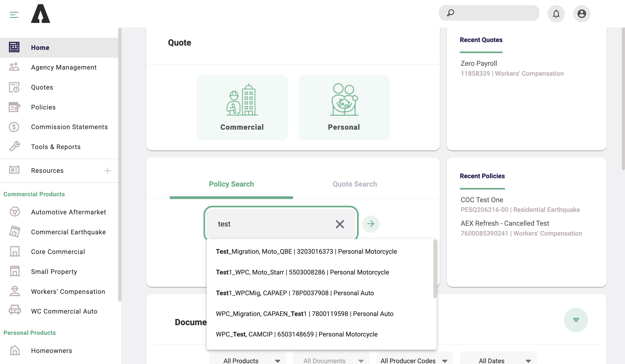The height and width of the screenshot is (364, 625).
Task: Start a Commercial quote
Action: pyautogui.click(x=242, y=108)
